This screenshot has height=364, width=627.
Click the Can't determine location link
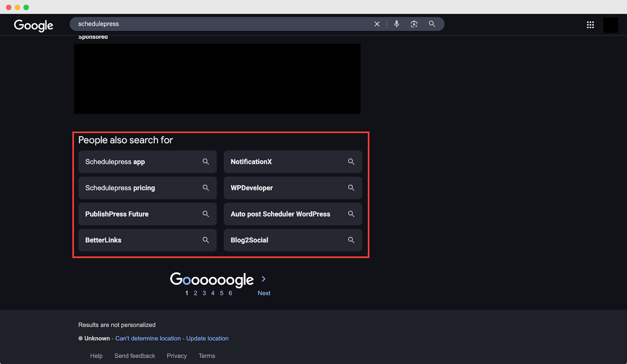[x=148, y=339]
